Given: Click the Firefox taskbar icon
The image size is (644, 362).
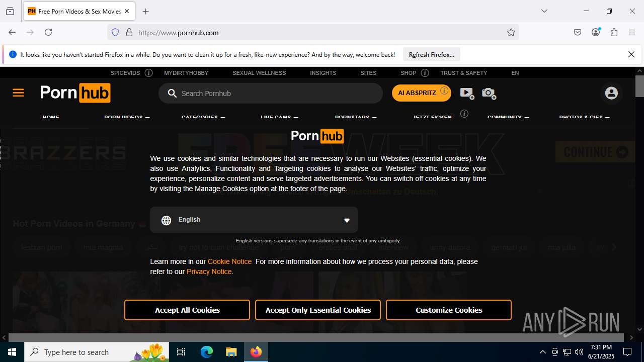Looking at the screenshot, I should [x=256, y=352].
